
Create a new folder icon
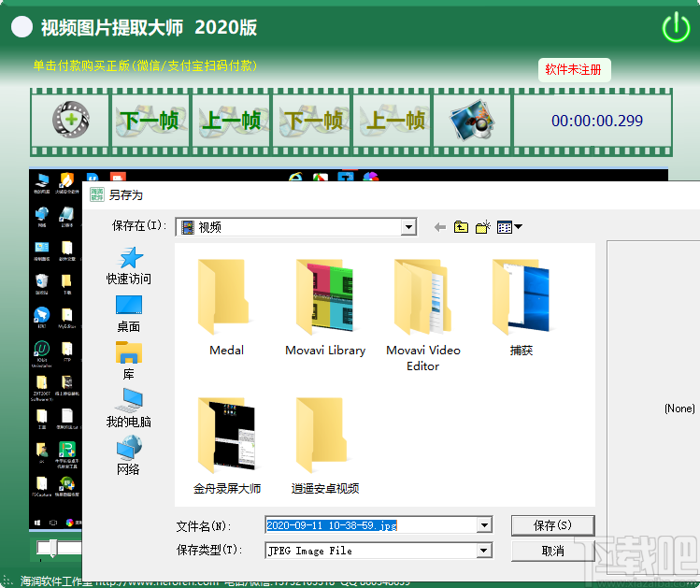pos(482,227)
